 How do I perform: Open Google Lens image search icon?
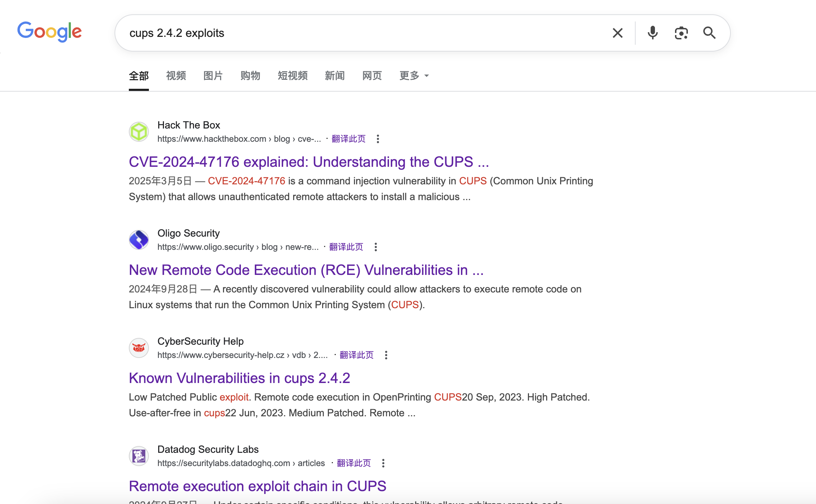[x=681, y=33]
